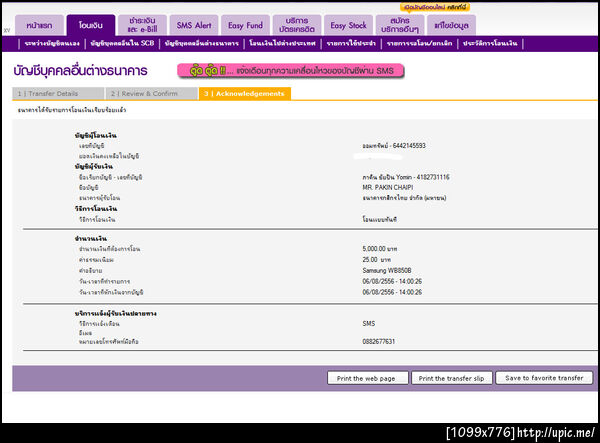Screen dimensions: 600x443
Task: Click the บริการแจ้งผู้รับเงินปลายทาง section heading
Action: pos(116,313)
